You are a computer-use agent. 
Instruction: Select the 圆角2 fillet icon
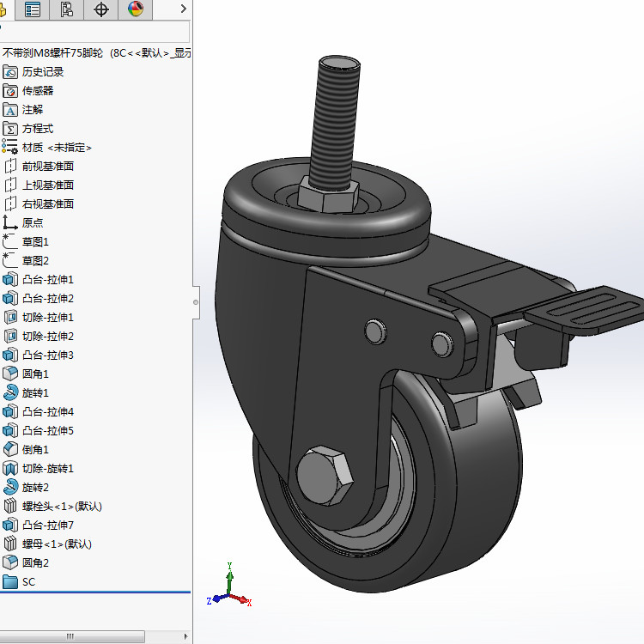(x=10, y=563)
